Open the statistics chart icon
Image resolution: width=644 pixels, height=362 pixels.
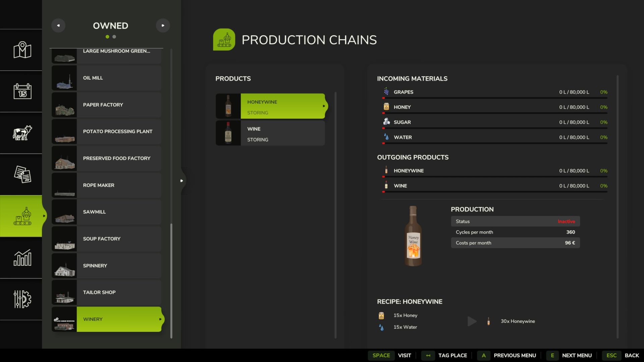click(x=22, y=258)
